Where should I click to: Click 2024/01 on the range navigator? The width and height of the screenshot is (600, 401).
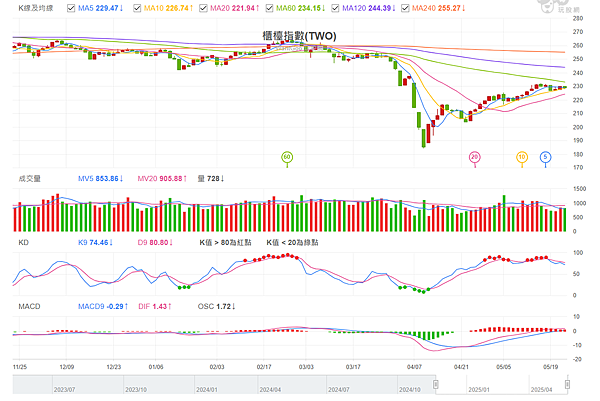pos(207,390)
